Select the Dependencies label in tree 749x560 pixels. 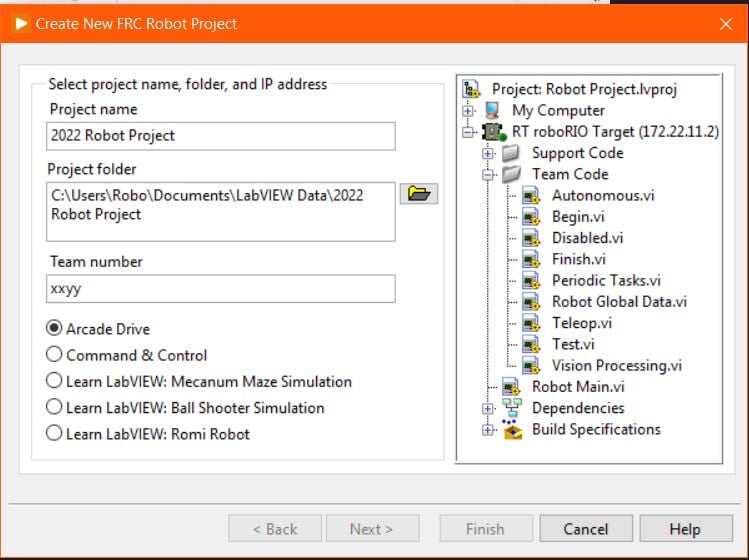(x=578, y=408)
